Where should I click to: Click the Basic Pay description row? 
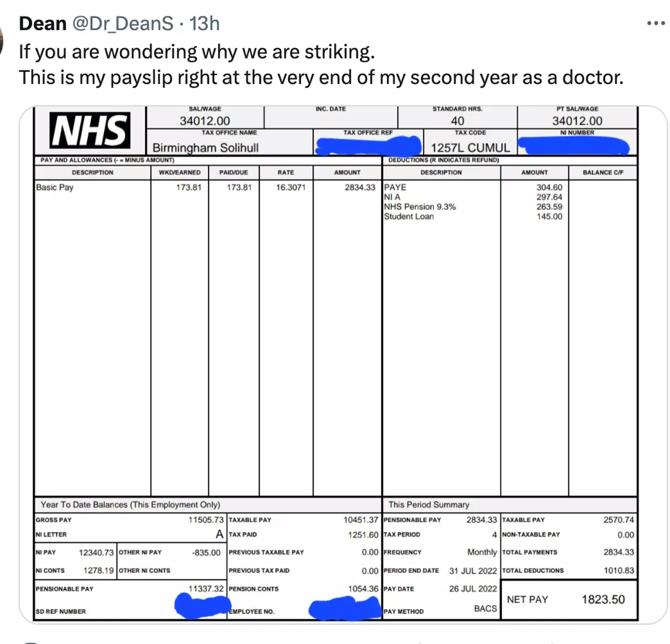tap(55, 187)
